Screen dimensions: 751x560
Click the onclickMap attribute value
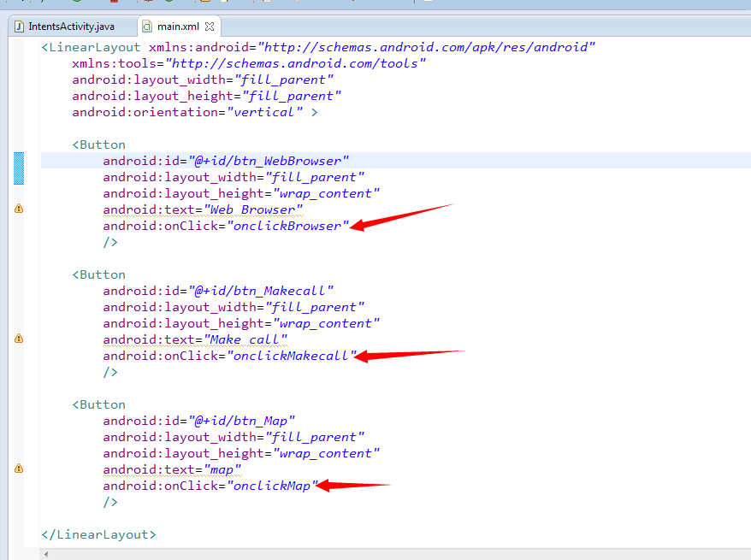coord(273,486)
